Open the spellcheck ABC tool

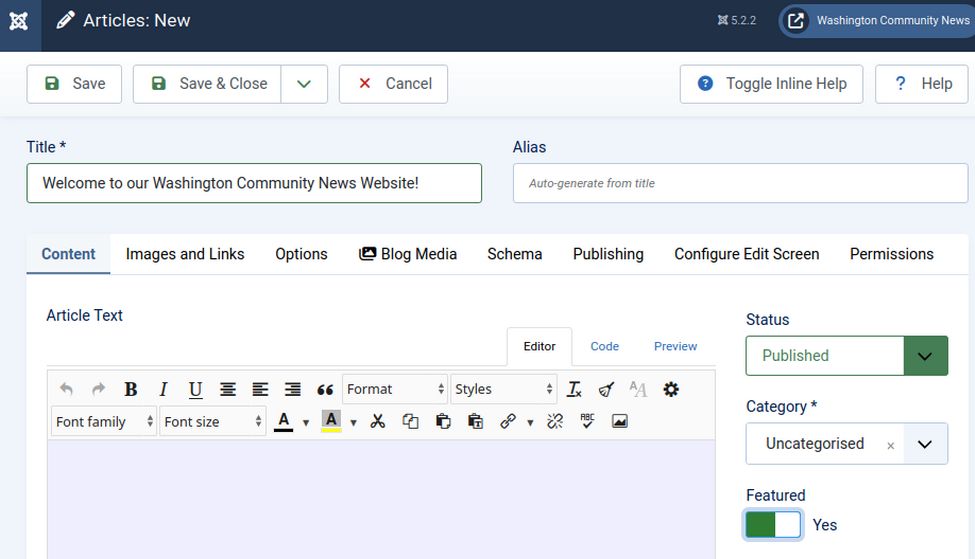587,421
